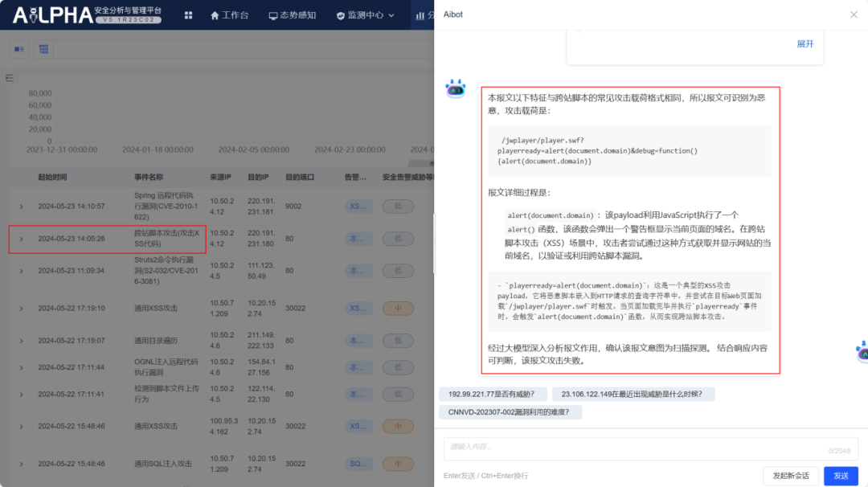The height and width of the screenshot is (487, 868).
Task: Click the list view icon in toolbar
Action: (x=19, y=49)
